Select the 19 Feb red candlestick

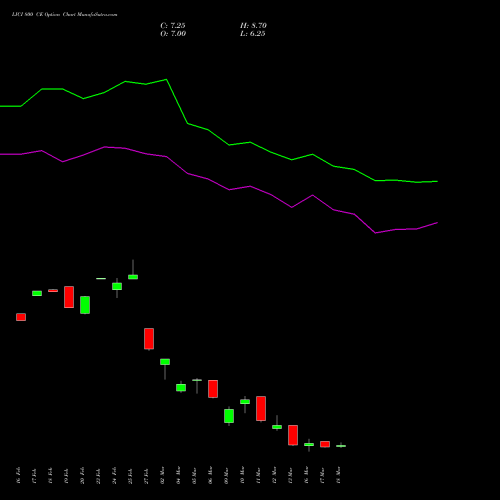click(x=69, y=297)
